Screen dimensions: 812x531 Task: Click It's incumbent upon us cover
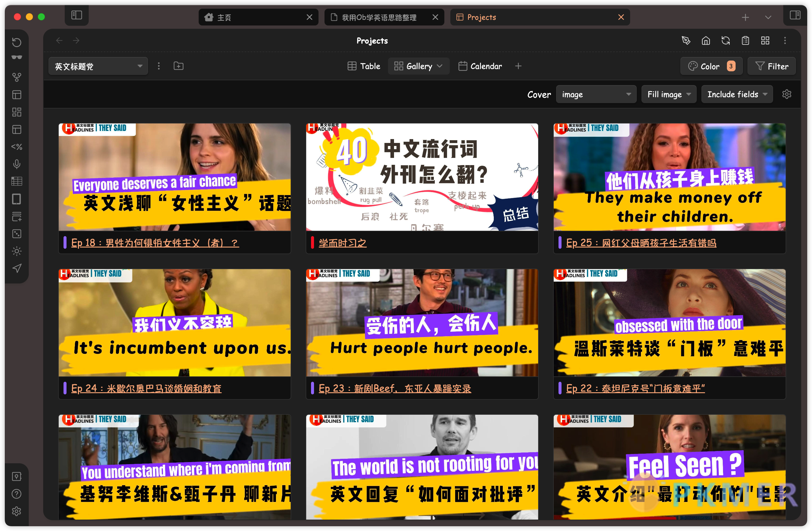(x=175, y=323)
